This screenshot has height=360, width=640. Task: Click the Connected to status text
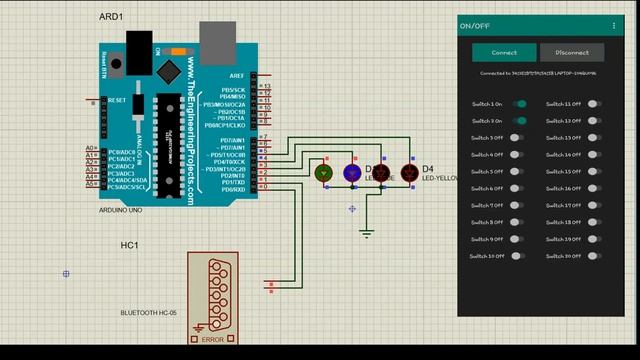click(x=538, y=73)
